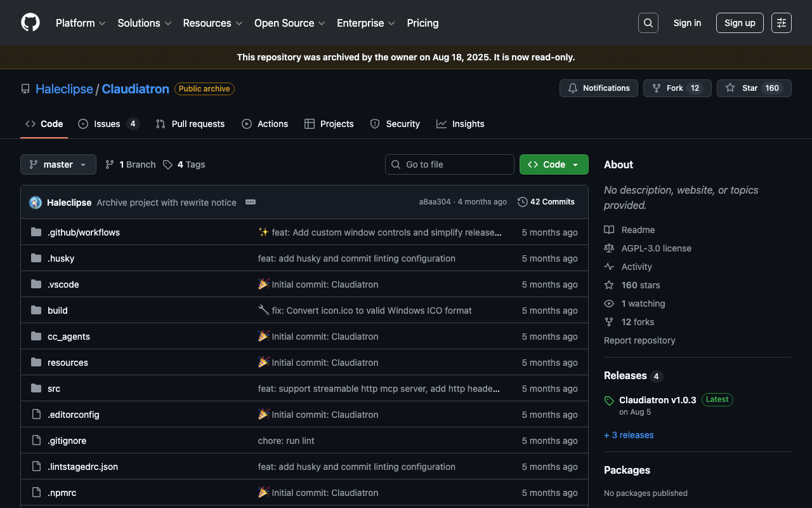Open the 42 Commits history

click(x=546, y=202)
